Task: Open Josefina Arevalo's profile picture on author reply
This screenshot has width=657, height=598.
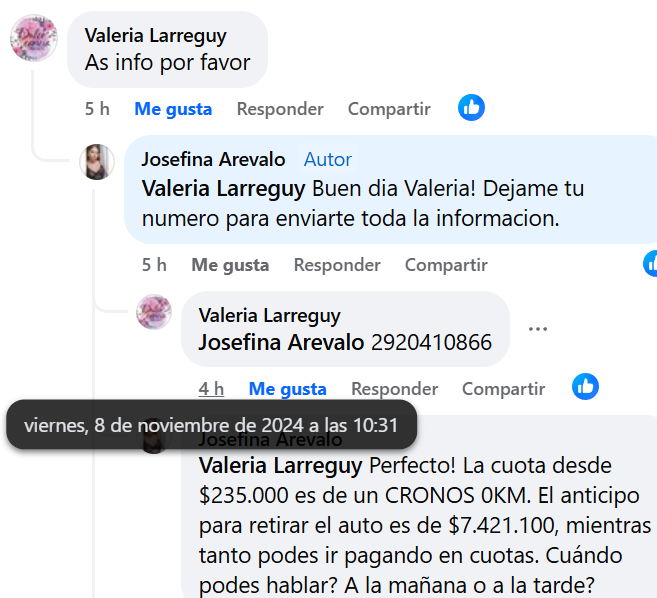Action: pos(97,162)
